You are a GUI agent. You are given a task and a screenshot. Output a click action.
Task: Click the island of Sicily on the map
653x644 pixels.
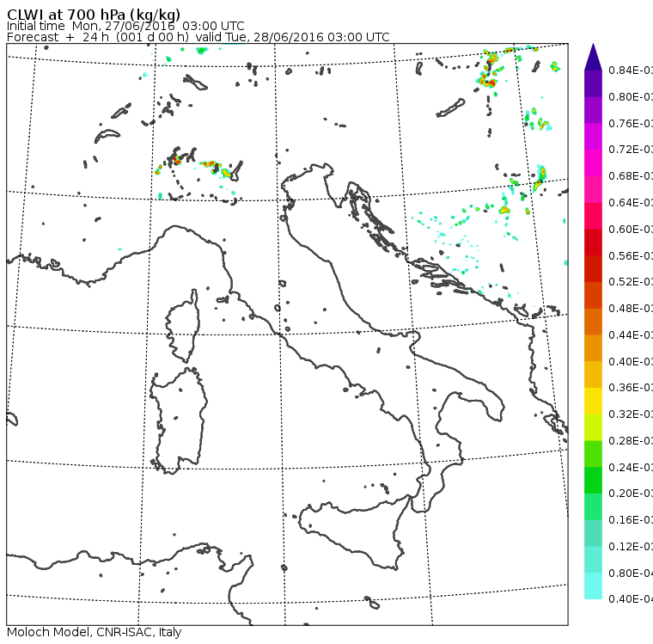[354, 534]
